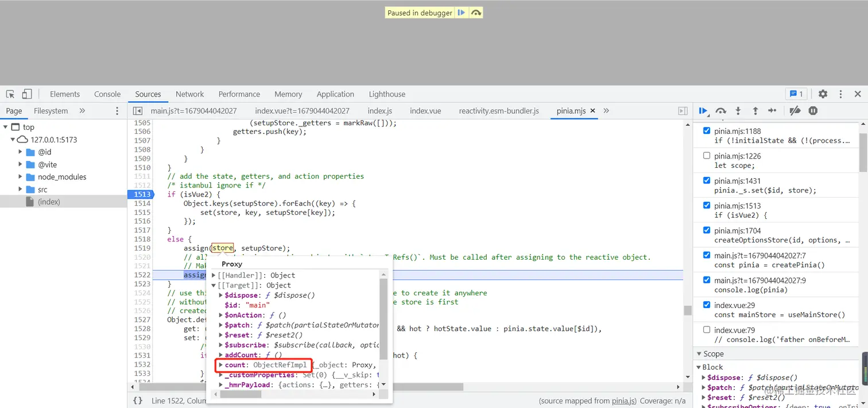Toggle pause on exceptions icon

(x=813, y=111)
